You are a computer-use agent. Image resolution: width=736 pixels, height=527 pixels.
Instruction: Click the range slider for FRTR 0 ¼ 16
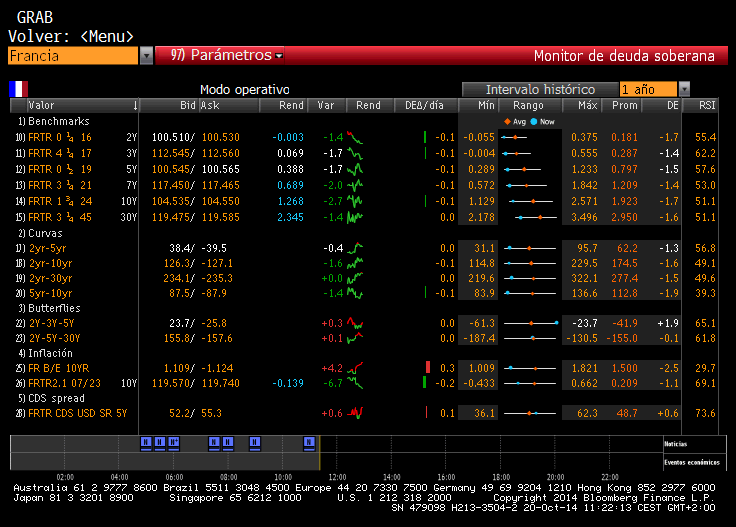pyautogui.click(x=514, y=137)
